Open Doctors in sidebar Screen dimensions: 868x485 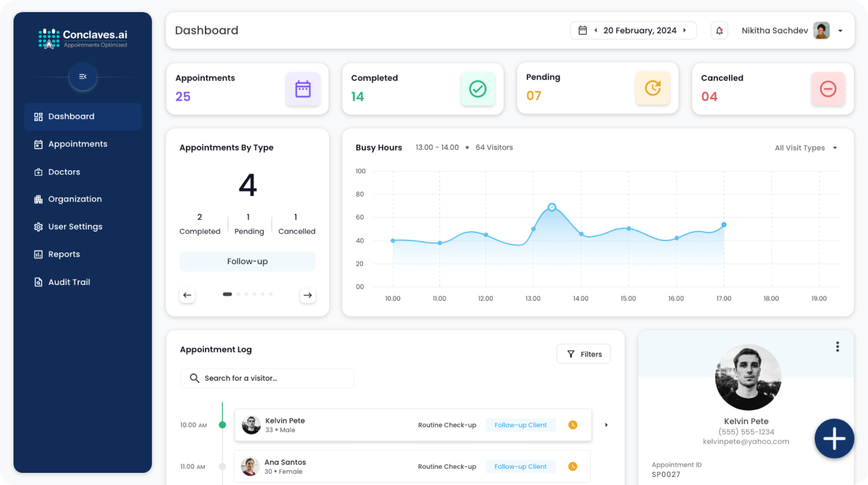(x=64, y=172)
